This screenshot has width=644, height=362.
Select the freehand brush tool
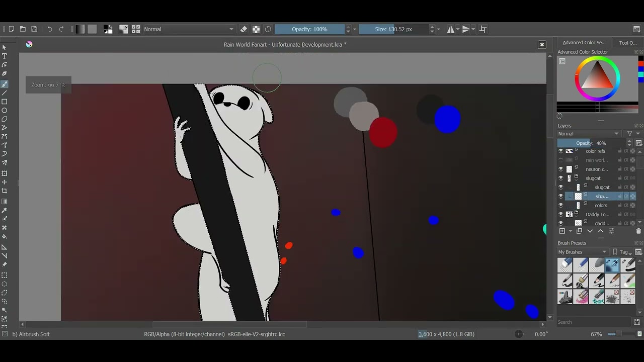(5, 84)
